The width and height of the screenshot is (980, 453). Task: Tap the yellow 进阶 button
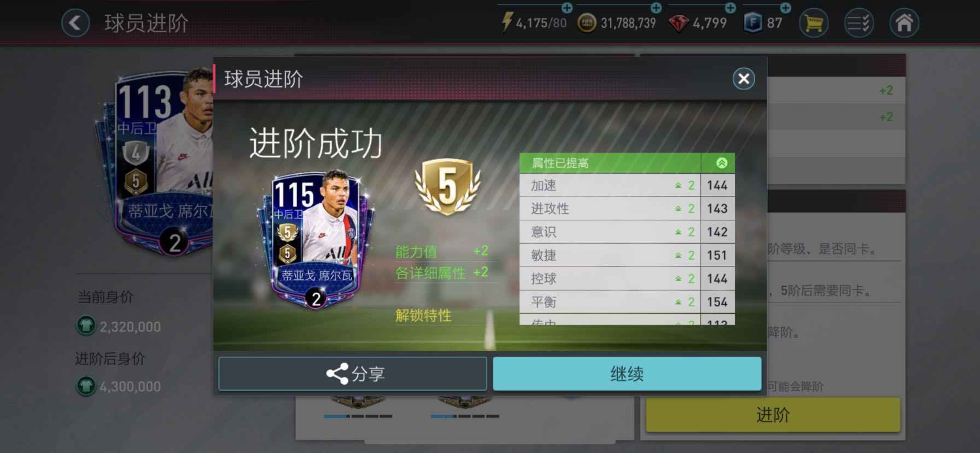[x=773, y=415]
